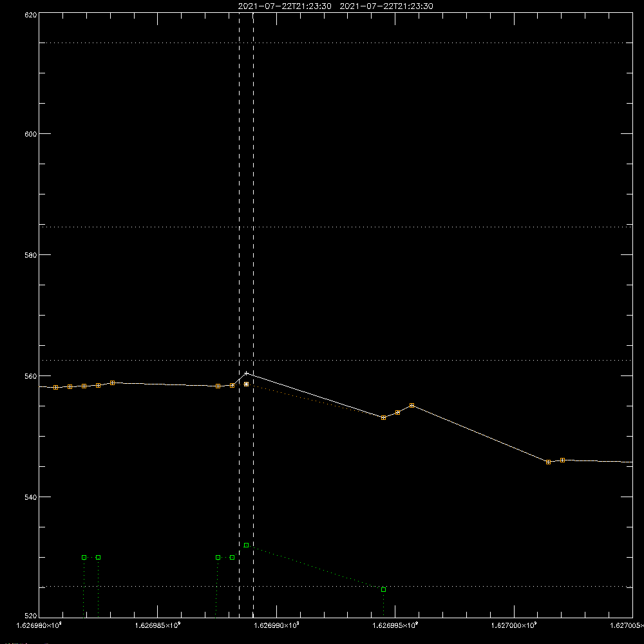Click the y-axis label 620
This screenshot has height=644, width=644.
pyautogui.click(x=31, y=15)
